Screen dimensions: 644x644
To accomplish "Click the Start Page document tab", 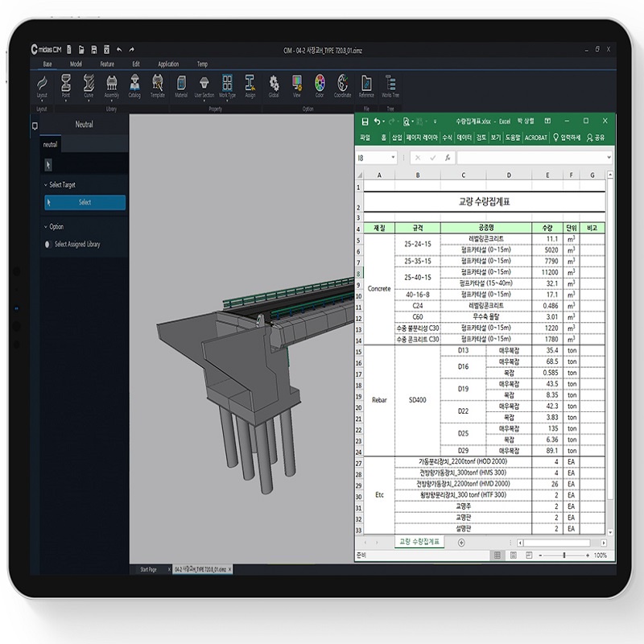I will click(x=148, y=570).
